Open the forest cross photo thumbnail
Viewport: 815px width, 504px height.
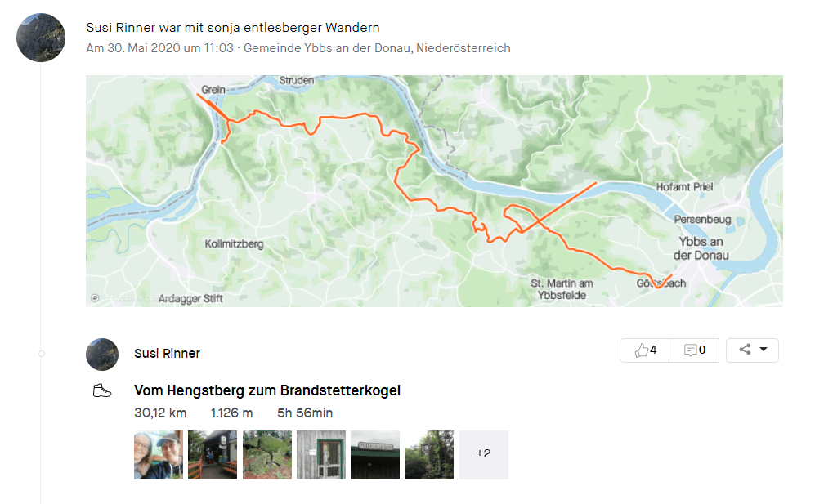[x=429, y=455]
